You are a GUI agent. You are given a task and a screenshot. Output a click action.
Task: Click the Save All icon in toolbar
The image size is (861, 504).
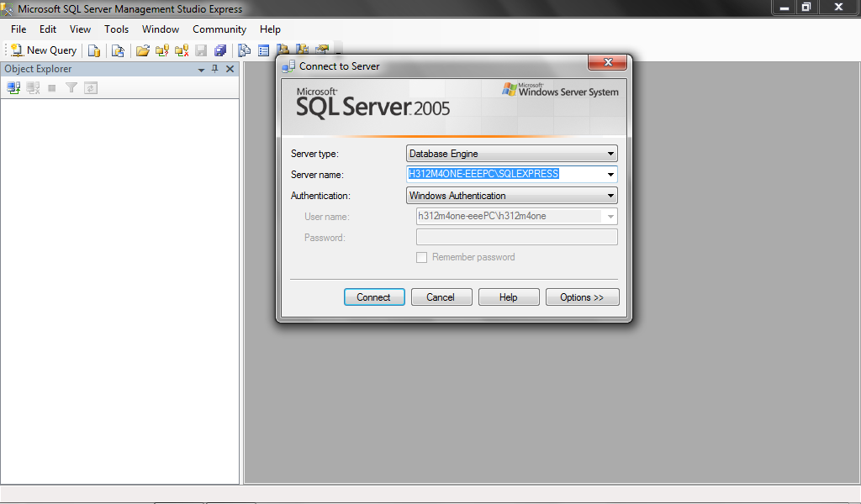220,50
